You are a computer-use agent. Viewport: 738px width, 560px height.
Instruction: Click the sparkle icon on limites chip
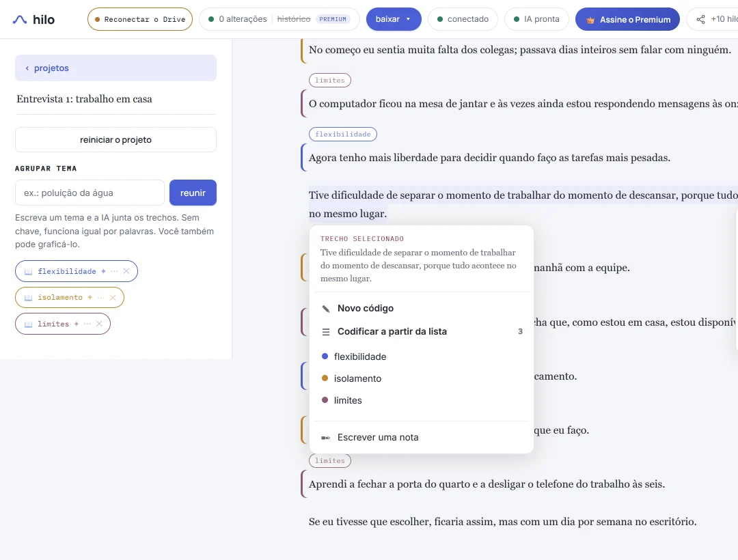pyautogui.click(x=77, y=324)
